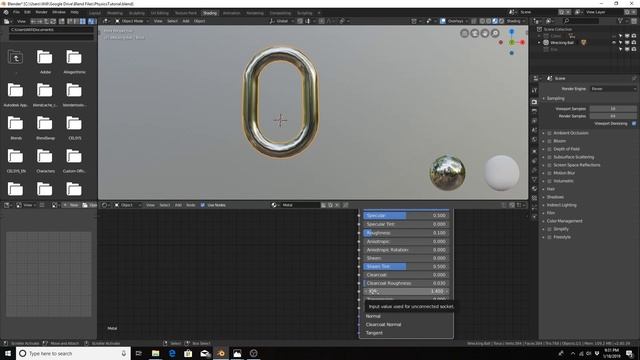Click the green Y axis gizmo
The width and height of the screenshot is (640, 360).
512,42
